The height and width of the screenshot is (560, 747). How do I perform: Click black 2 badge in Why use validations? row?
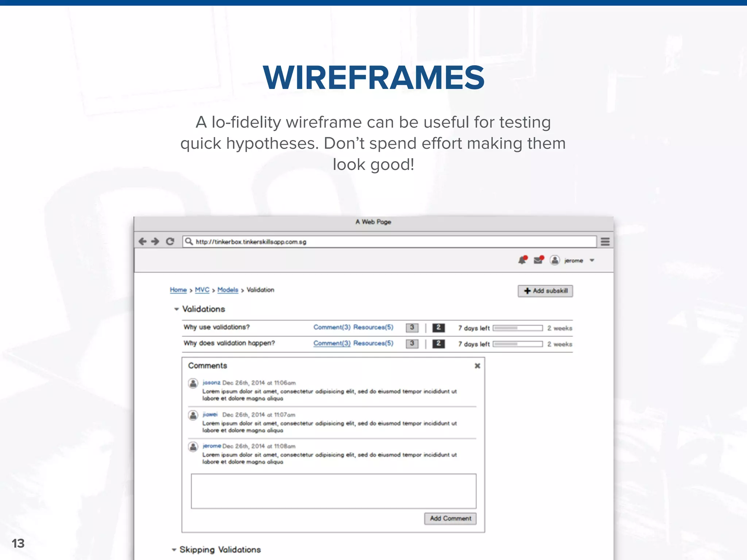coord(438,328)
